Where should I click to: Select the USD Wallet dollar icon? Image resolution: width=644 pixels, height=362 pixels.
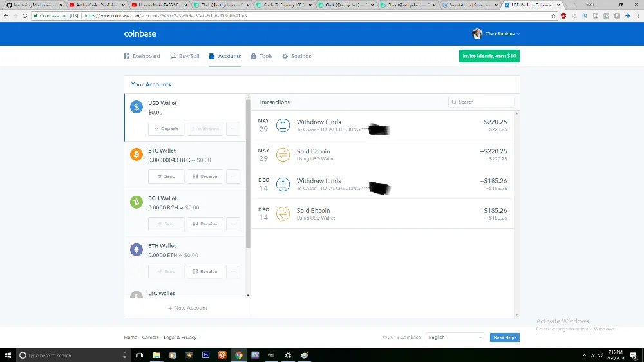137,107
